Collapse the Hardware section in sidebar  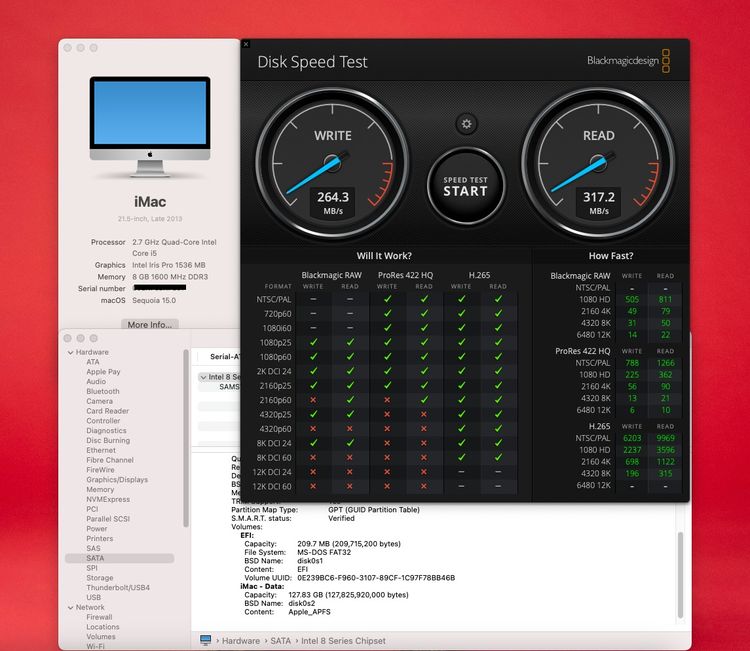click(x=70, y=353)
